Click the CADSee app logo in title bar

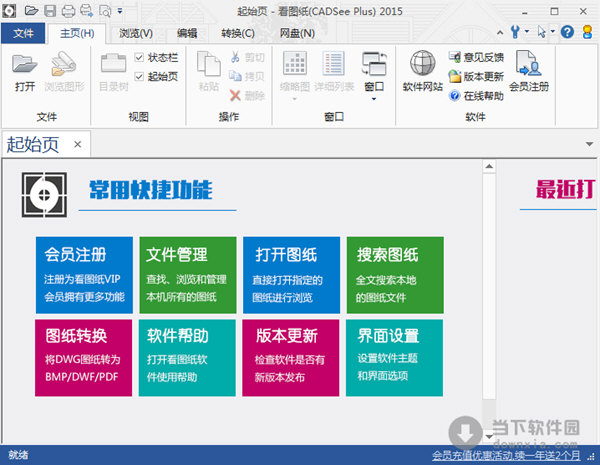click(9, 11)
